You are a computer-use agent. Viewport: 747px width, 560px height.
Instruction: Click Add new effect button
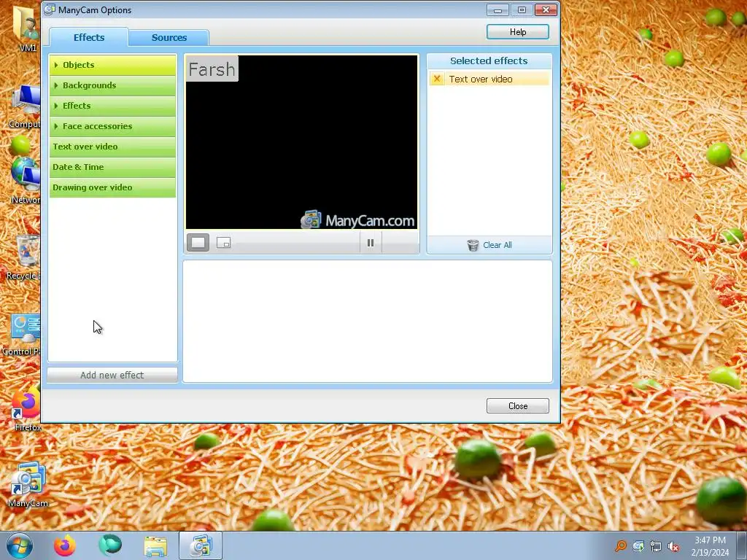point(112,376)
